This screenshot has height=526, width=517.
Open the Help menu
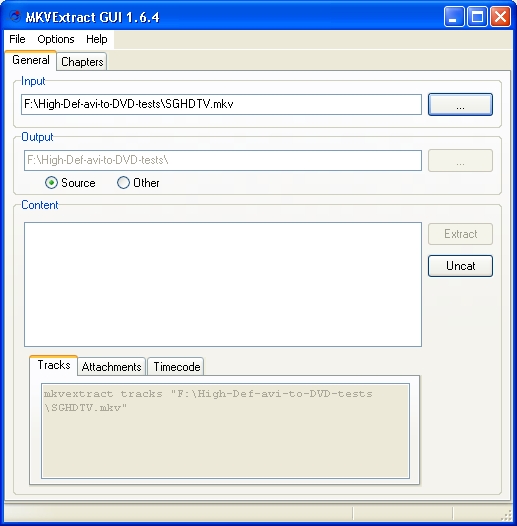[97, 39]
